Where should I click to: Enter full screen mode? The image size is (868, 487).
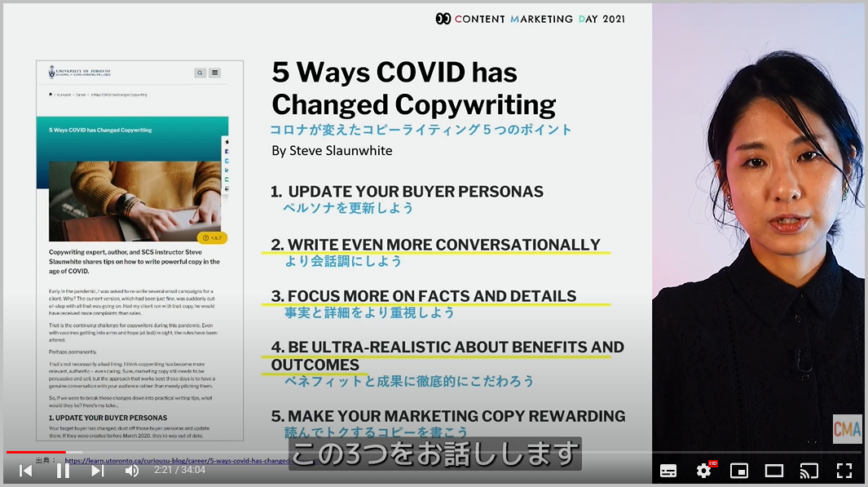pyautogui.click(x=844, y=471)
